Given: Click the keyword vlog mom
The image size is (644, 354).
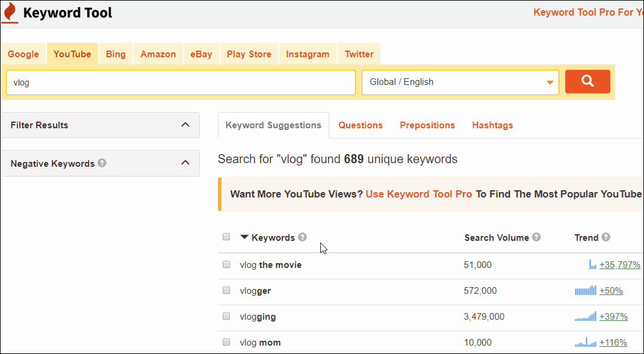Looking at the screenshot, I should click(261, 343).
